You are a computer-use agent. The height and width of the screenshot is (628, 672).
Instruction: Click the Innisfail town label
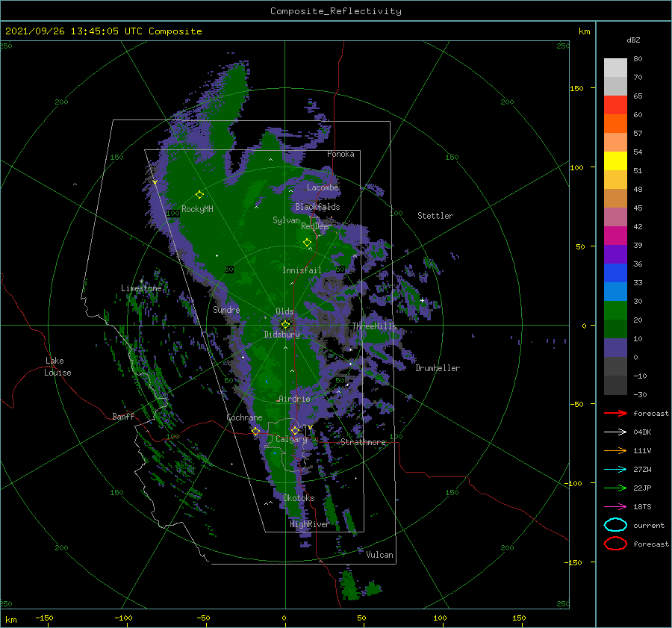click(x=302, y=270)
